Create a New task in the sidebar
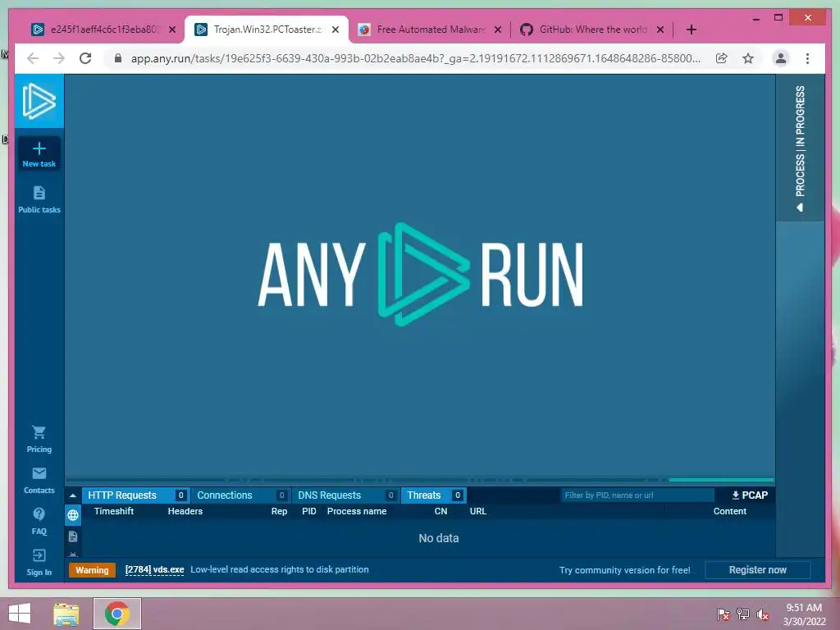Viewport: 840px width, 630px height. [x=39, y=154]
